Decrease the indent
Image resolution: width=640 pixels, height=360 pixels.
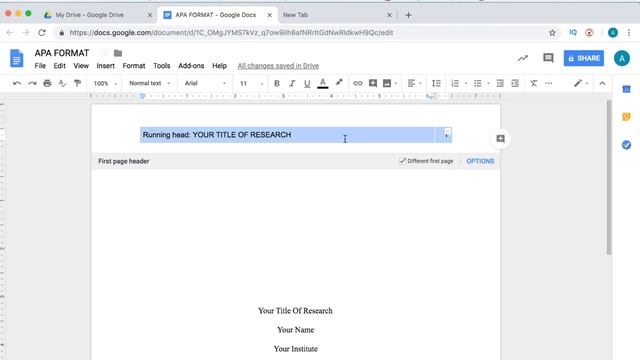500,83
